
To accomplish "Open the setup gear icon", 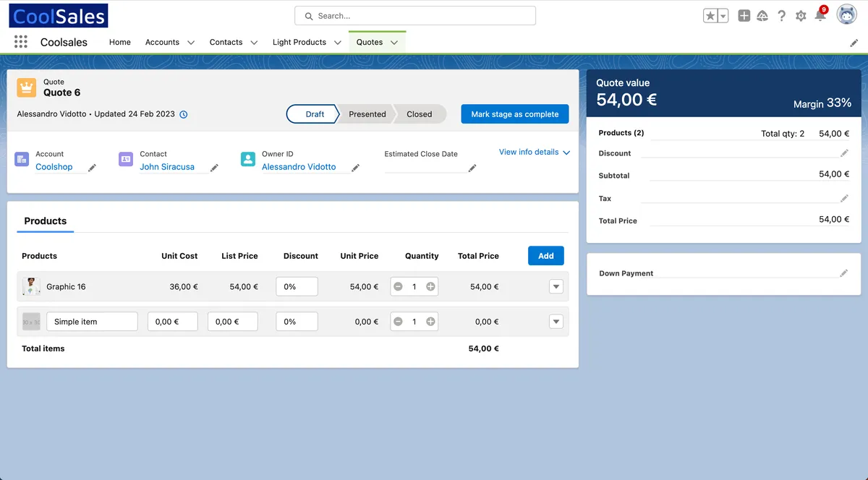I will (x=801, y=16).
